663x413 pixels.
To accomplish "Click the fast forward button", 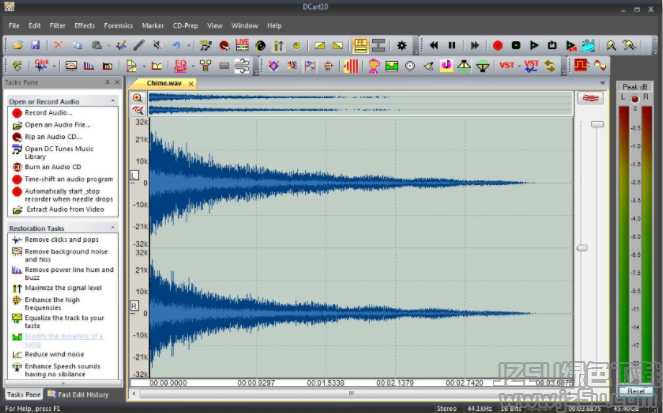I will point(475,45).
